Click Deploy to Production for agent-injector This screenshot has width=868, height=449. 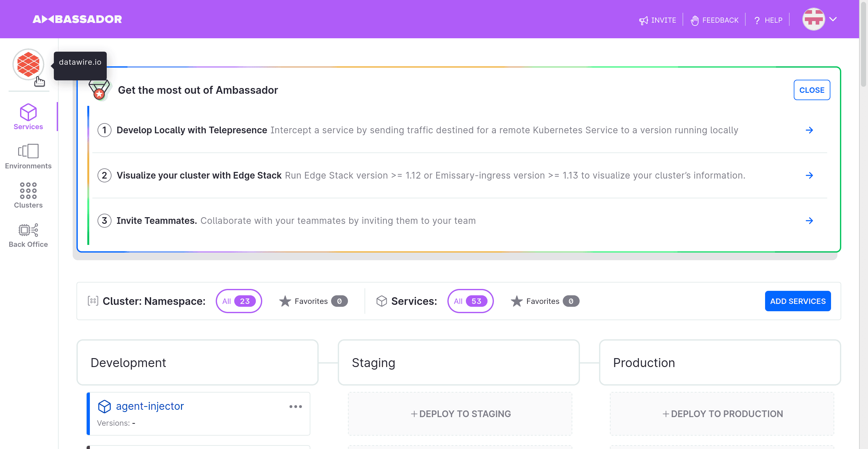coord(722,414)
